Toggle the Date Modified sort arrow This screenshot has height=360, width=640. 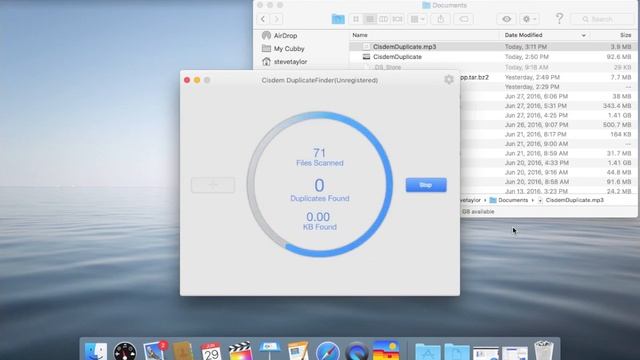pos(584,36)
